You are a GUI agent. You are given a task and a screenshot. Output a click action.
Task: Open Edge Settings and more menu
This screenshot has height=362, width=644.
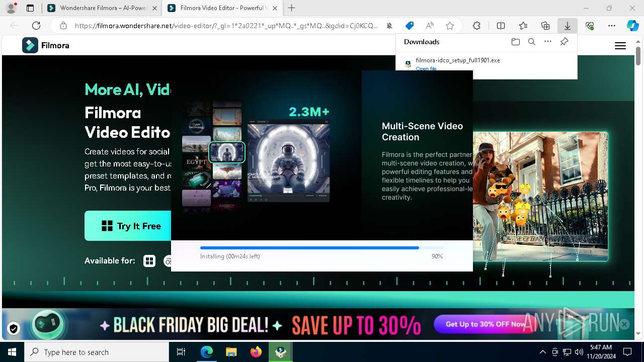click(612, 26)
